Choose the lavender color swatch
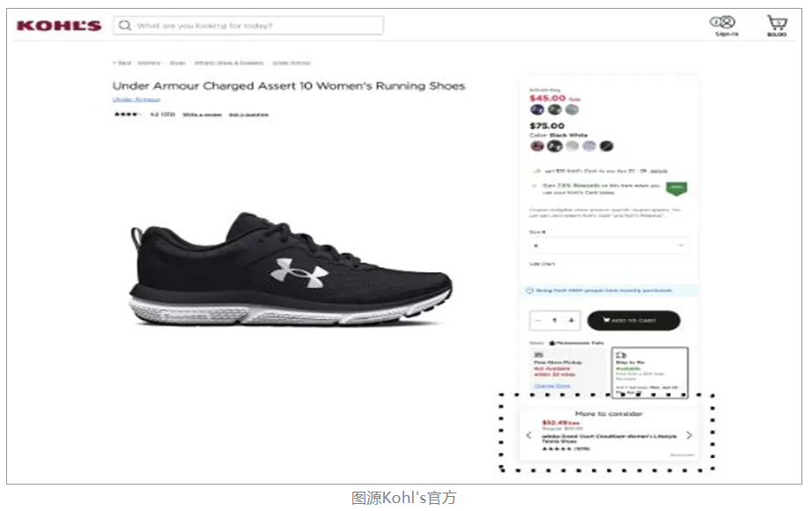Image resolution: width=812 pixels, height=511 pixels. coord(589,146)
